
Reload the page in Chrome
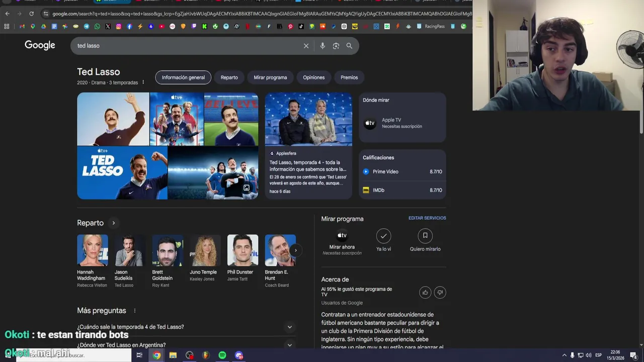[x=31, y=14]
